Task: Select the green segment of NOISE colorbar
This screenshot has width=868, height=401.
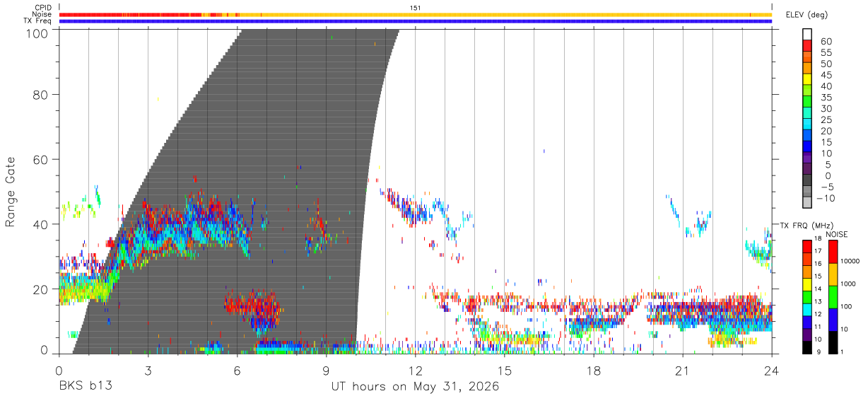Action: pos(832,297)
